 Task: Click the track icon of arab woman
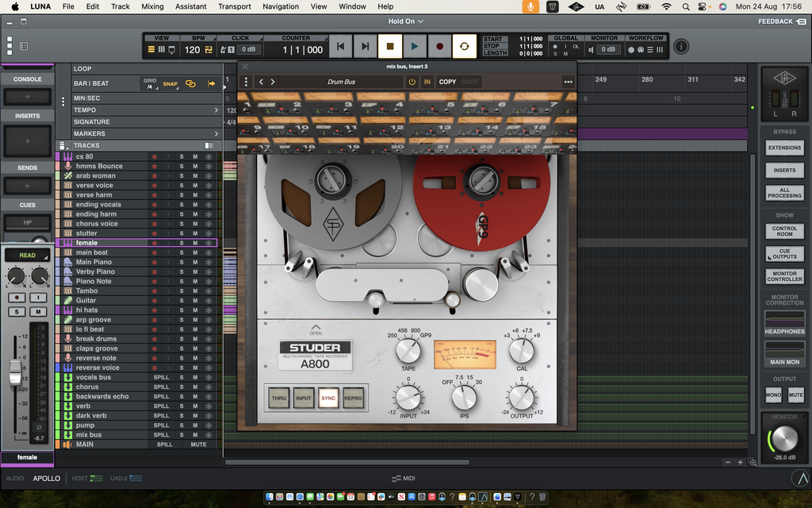68,175
